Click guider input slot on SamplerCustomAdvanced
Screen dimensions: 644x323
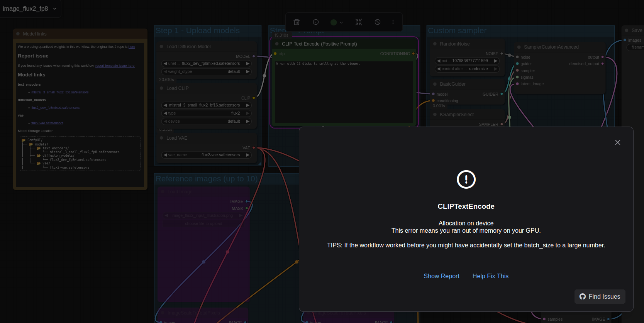coord(517,64)
